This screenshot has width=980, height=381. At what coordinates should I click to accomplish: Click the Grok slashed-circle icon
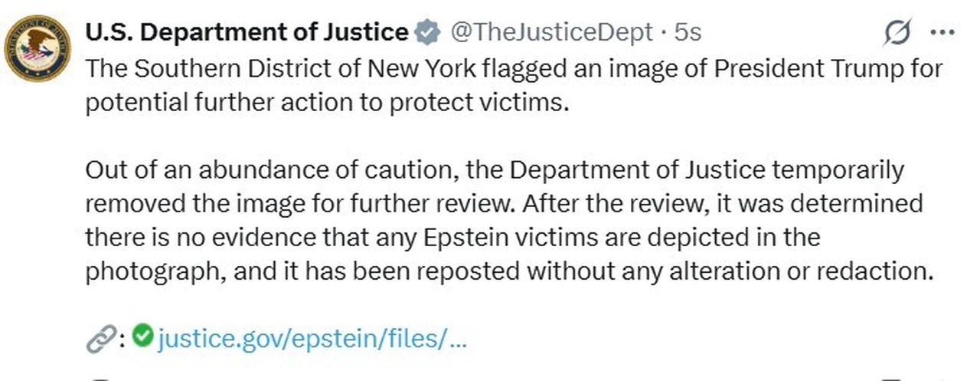click(x=897, y=33)
